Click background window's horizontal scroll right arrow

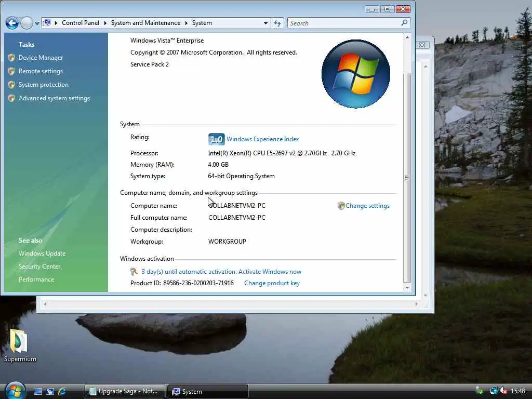coord(416,304)
